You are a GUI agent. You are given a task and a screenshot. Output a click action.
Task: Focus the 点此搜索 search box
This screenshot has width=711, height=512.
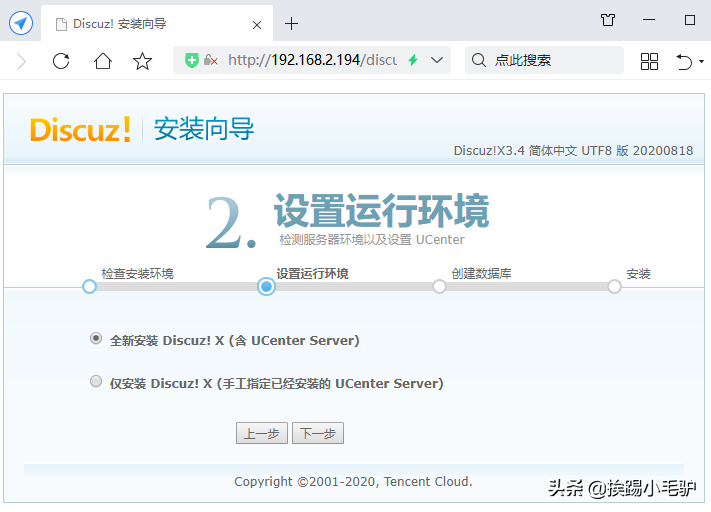click(x=544, y=60)
